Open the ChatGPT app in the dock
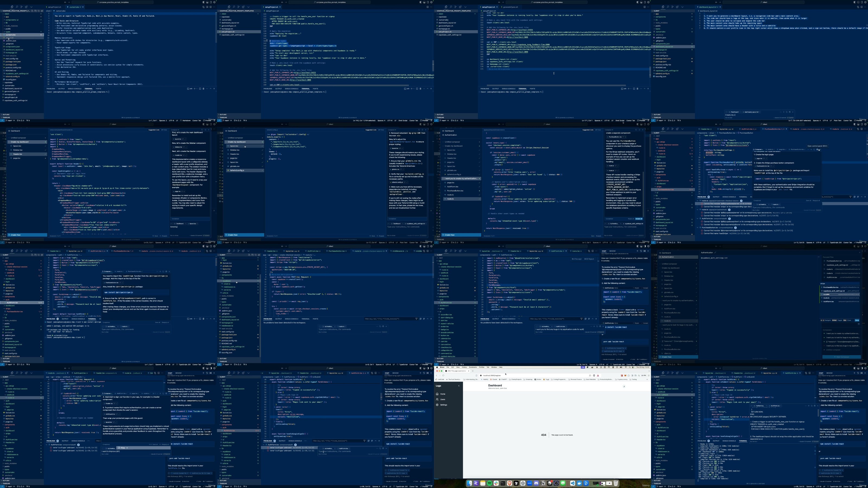 [523, 483]
